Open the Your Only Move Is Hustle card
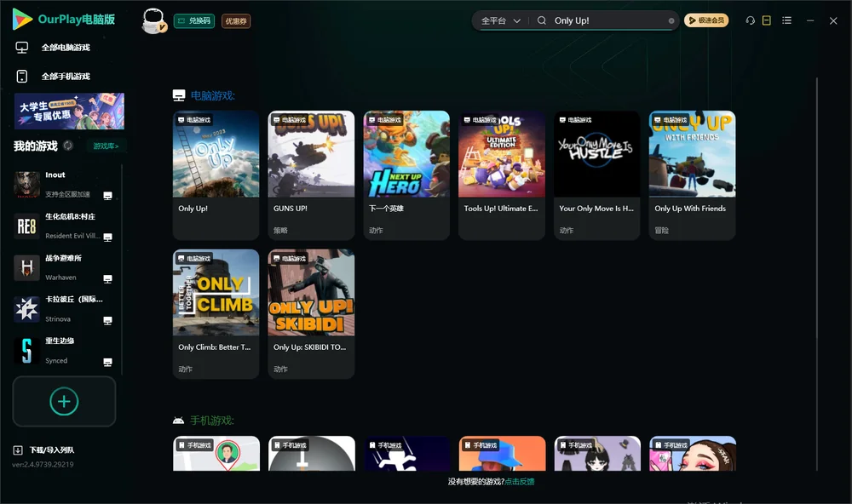The height and width of the screenshot is (504, 852). 596,175
